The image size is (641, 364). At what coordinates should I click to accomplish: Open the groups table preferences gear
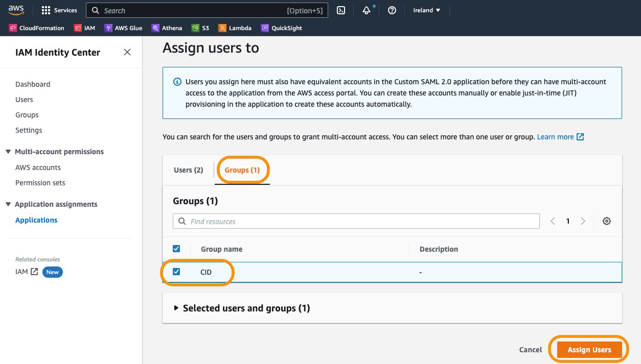[607, 221]
